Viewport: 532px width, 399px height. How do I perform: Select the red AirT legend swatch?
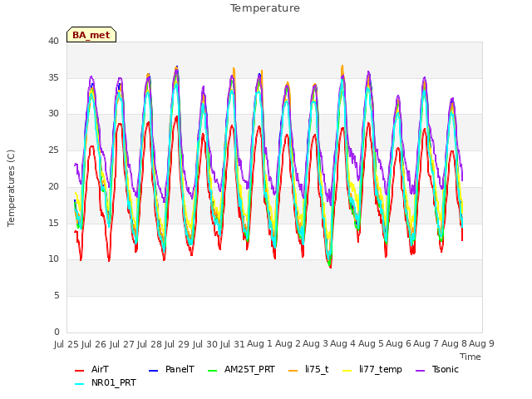[x=80, y=370]
